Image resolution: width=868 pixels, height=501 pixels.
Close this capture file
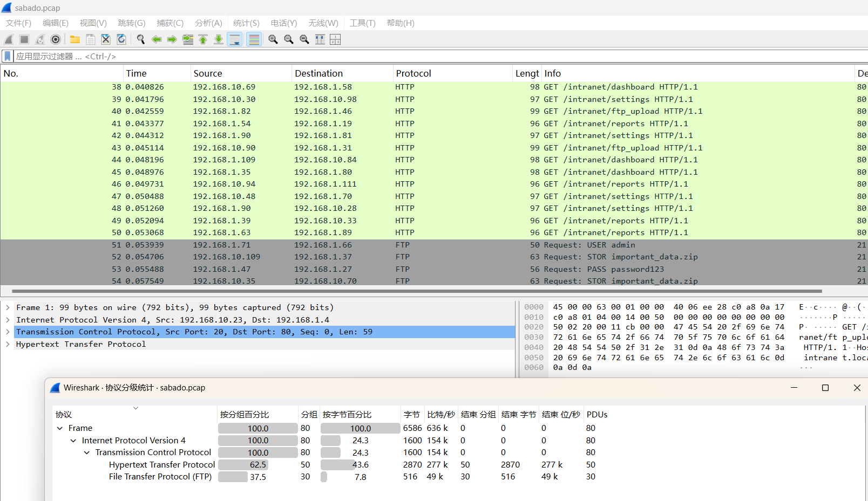(x=106, y=39)
